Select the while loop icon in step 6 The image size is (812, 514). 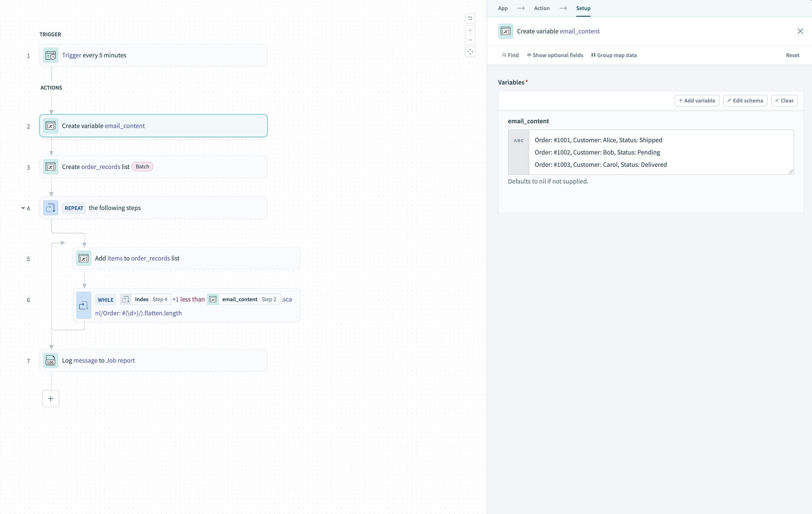pyautogui.click(x=83, y=305)
